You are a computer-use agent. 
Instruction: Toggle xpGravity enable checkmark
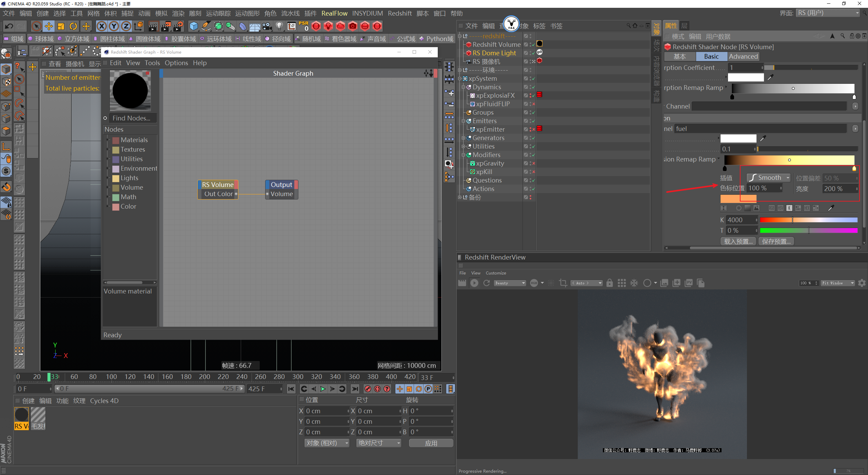point(533,164)
